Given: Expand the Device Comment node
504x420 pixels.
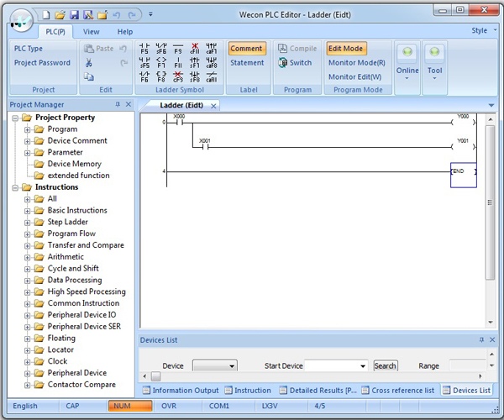Looking at the screenshot, I should 28,141.
